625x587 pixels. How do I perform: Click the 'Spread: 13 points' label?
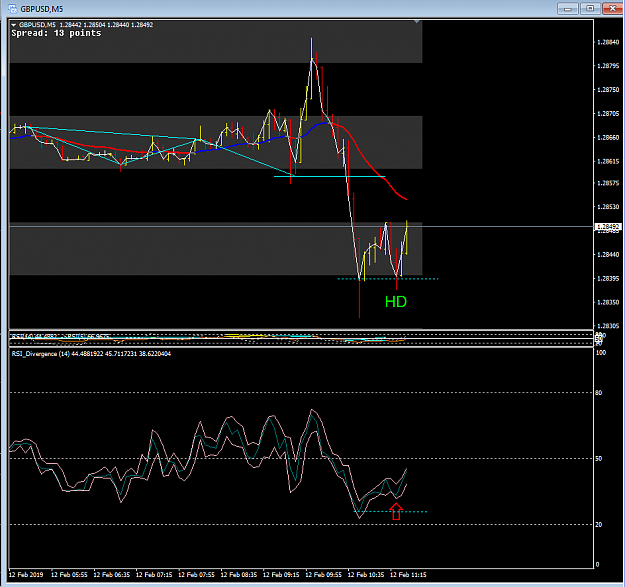click(56, 33)
